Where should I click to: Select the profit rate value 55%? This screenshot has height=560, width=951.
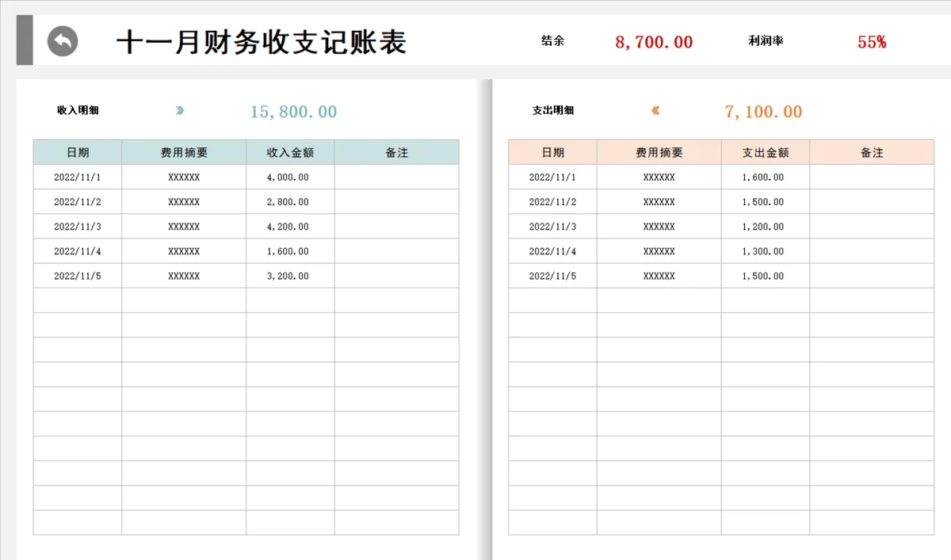(x=872, y=42)
